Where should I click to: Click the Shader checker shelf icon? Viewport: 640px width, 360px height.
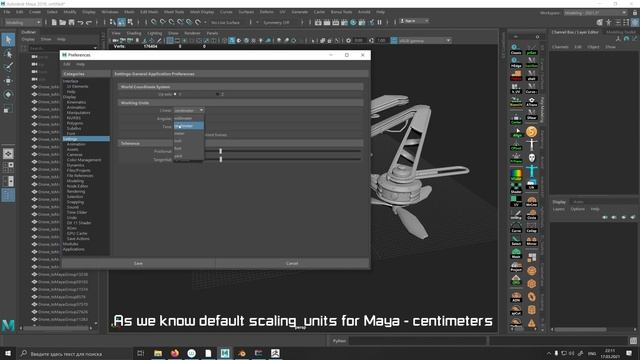pos(516,188)
